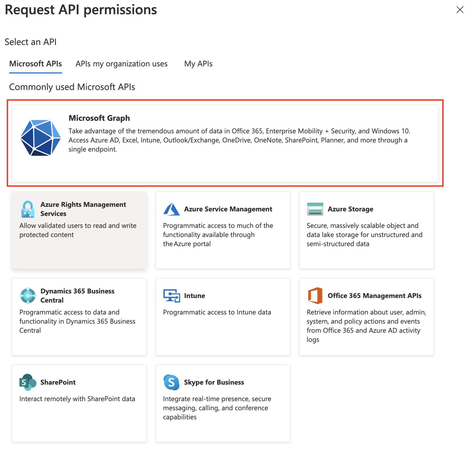Select the Dynamics 365 Business Central title
This screenshot has width=476, height=449.
pyautogui.click(x=77, y=296)
